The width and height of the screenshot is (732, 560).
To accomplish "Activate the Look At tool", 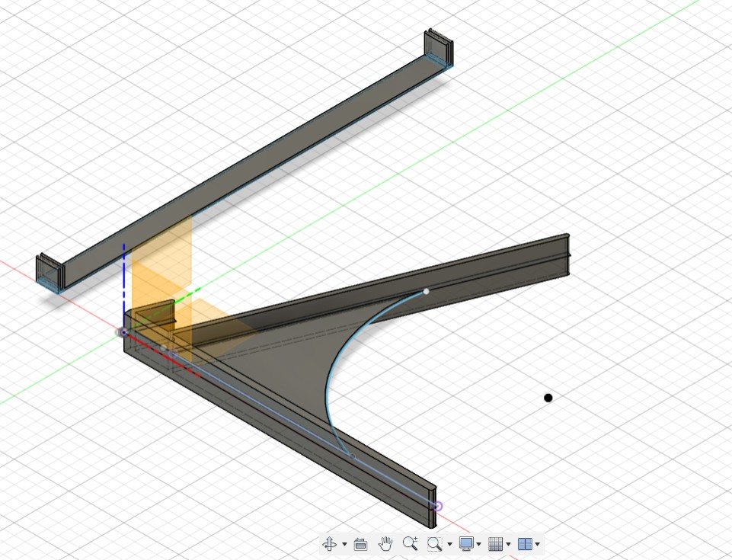I will point(360,544).
